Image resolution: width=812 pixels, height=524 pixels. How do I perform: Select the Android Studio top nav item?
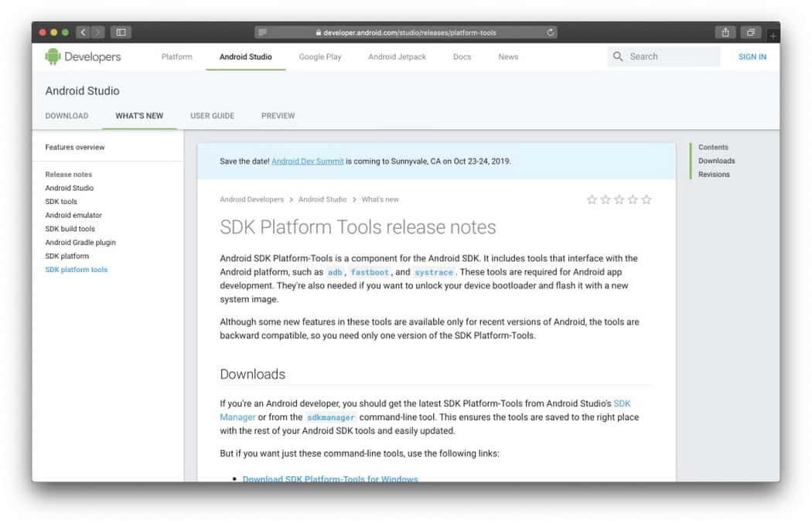pyautogui.click(x=245, y=56)
